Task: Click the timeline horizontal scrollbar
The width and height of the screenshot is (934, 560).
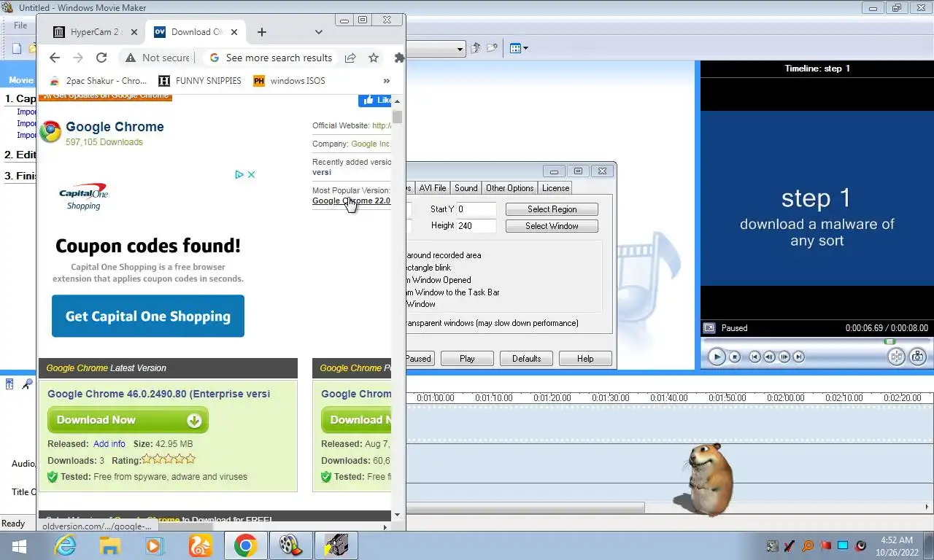Action: (x=525, y=507)
